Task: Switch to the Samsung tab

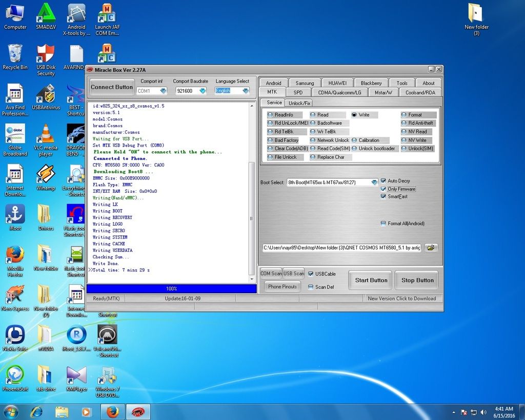Action: (x=305, y=83)
